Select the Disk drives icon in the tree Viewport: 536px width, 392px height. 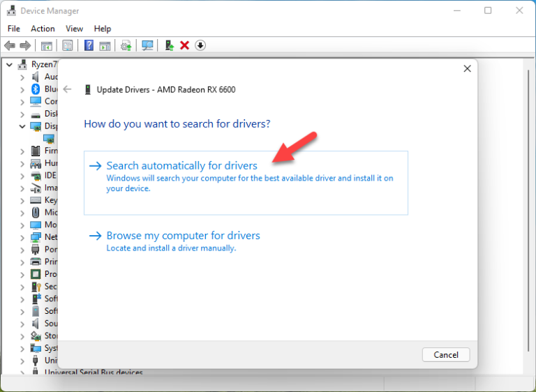[36, 114]
